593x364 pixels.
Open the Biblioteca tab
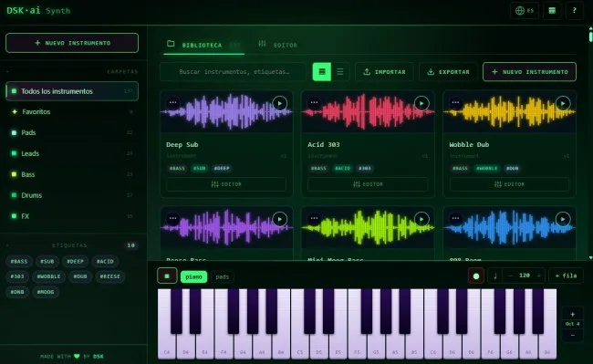click(x=203, y=45)
